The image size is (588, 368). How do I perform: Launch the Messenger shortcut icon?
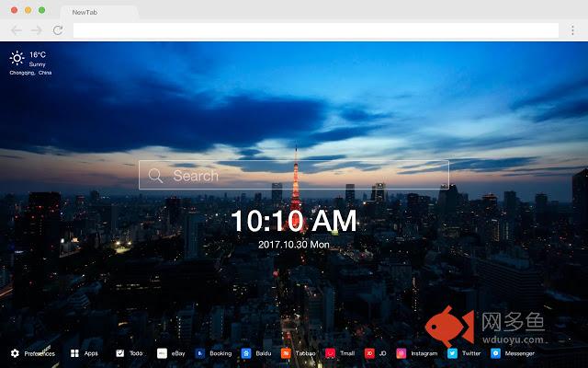click(x=495, y=353)
